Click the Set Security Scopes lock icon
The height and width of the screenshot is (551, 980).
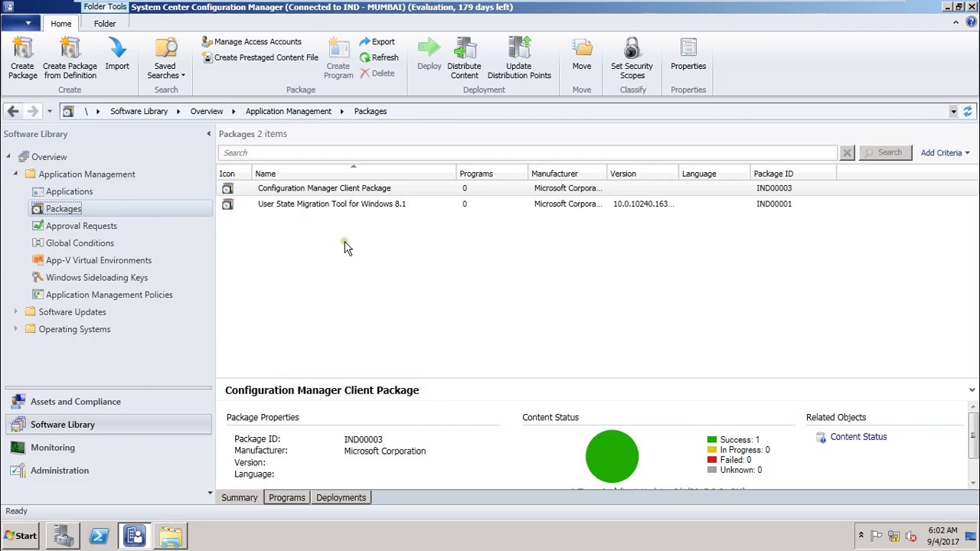pos(632,48)
